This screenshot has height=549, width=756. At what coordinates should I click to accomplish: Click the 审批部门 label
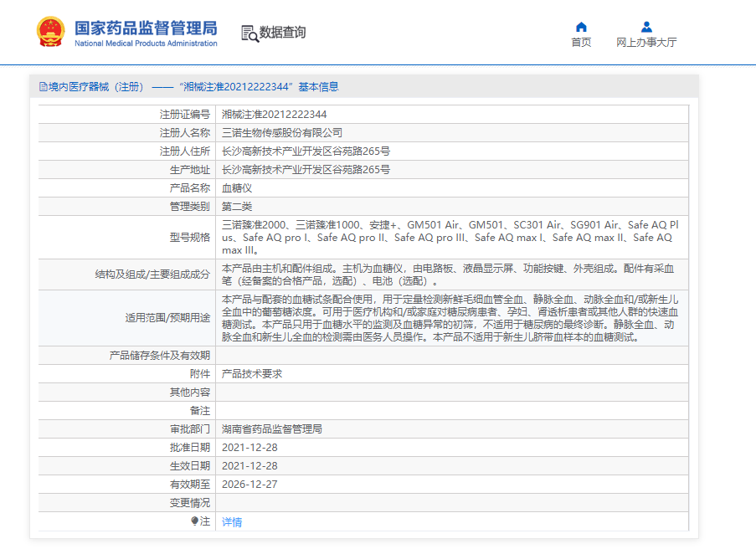point(190,429)
